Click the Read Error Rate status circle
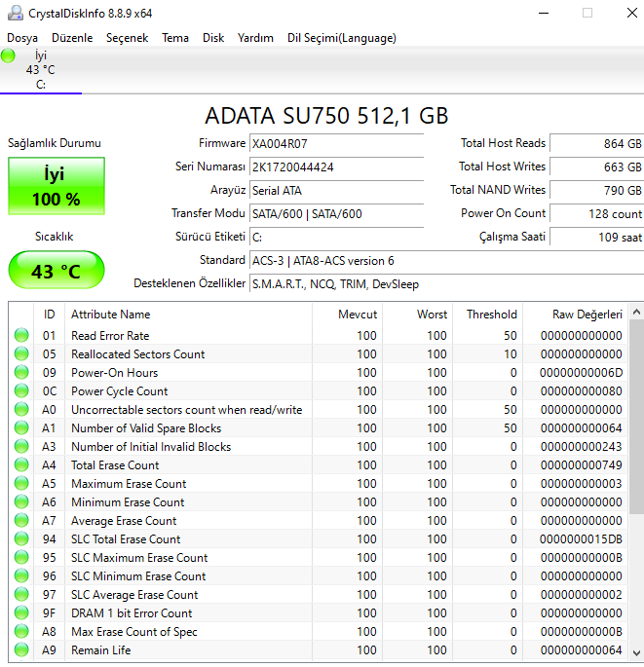This screenshot has width=644, height=667. coord(21,336)
